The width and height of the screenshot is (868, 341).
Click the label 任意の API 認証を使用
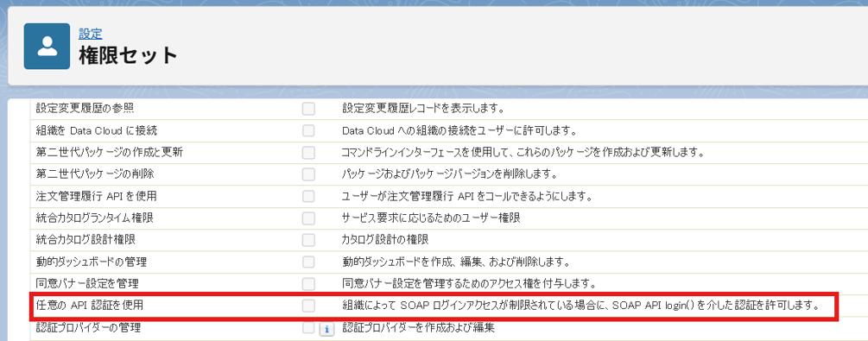90,305
